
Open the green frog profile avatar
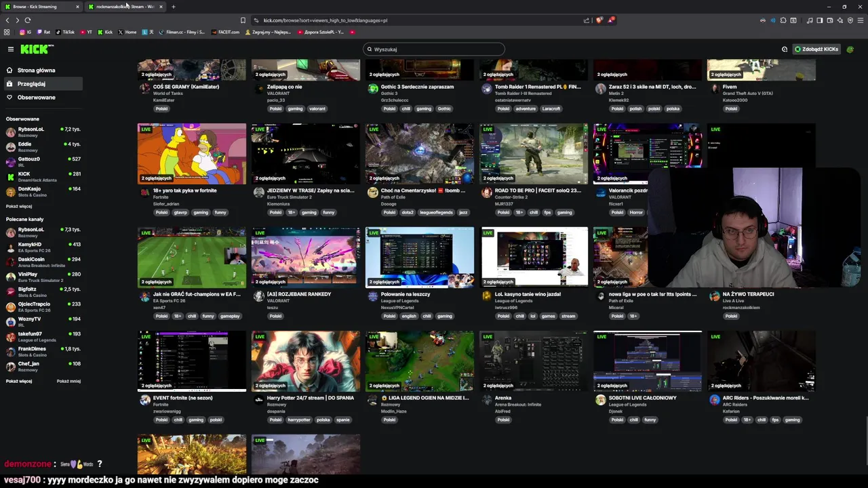click(x=850, y=49)
